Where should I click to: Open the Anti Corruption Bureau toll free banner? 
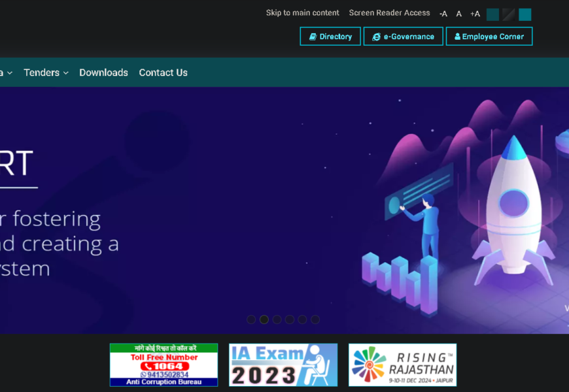click(x=164, y=365)
